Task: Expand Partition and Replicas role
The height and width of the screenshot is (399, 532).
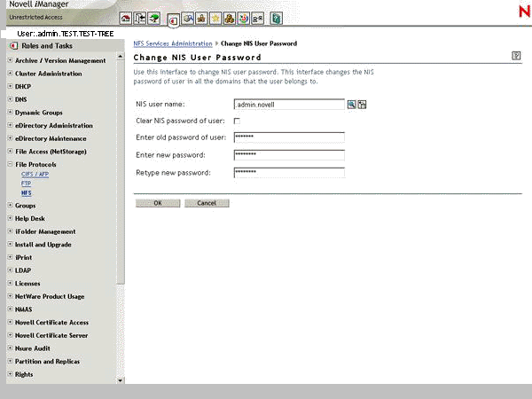Action: 10,361
